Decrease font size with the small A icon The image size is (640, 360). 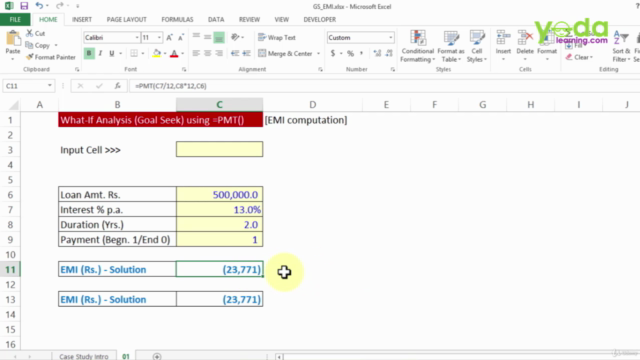coord(181,38)
